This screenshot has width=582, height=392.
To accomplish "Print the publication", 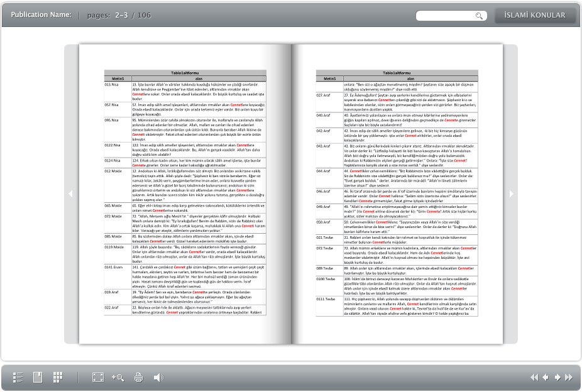I will (138, 378).
